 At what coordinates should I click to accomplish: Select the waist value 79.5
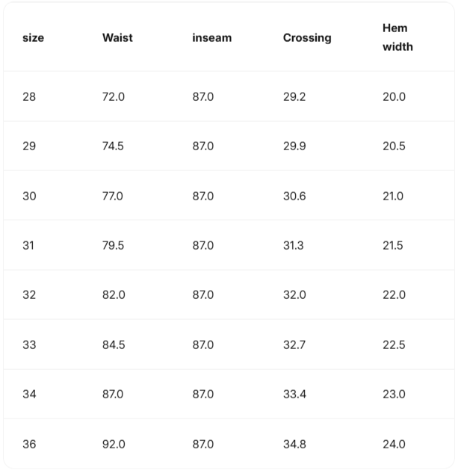click(113, 245)
